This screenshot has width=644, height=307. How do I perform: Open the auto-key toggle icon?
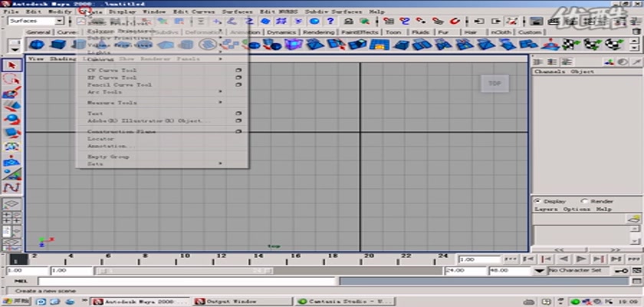coord(620,270)
